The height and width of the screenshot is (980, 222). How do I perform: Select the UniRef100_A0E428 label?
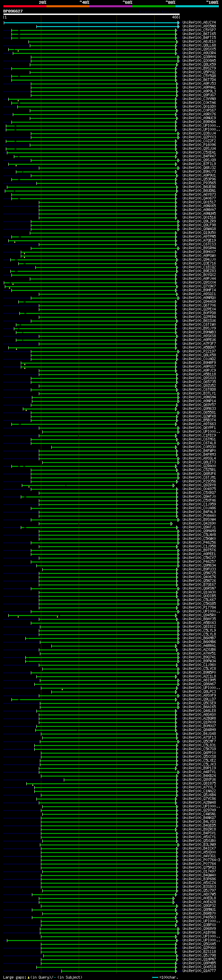(x=199, y=902)
